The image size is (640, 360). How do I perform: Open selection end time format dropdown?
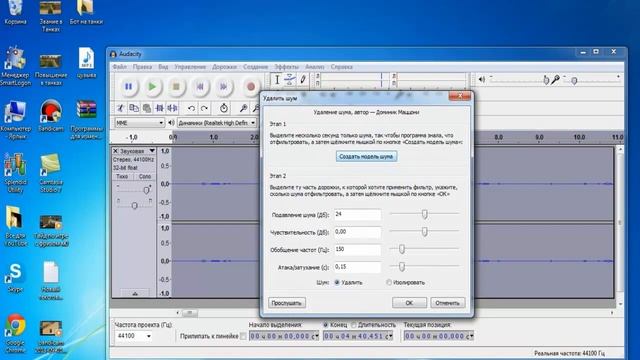coord(391,336)
